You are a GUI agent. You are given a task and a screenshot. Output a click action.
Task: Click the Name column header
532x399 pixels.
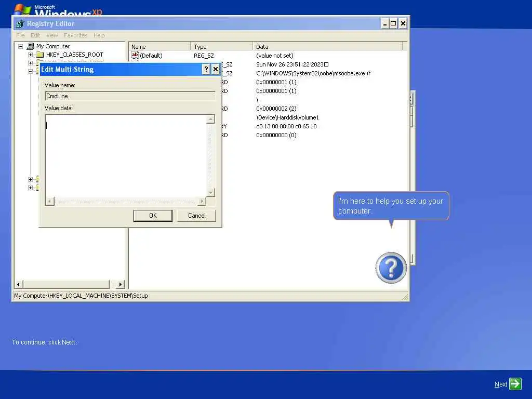159,46
